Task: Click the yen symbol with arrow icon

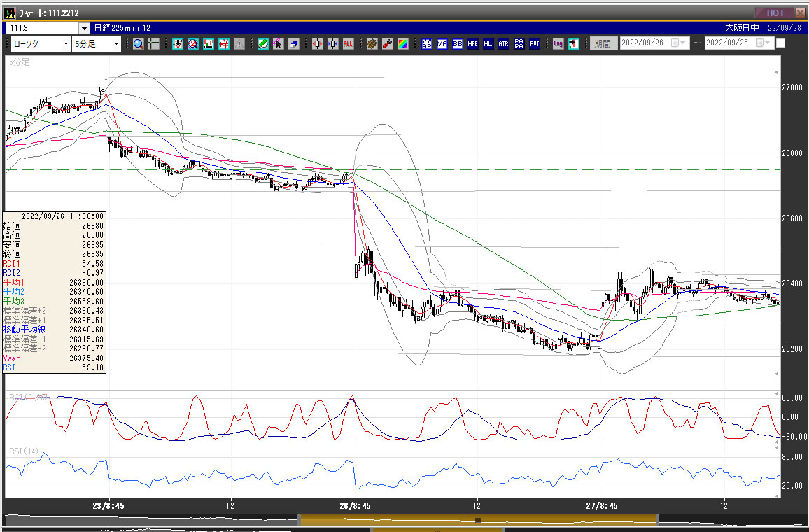Action: 224,44
